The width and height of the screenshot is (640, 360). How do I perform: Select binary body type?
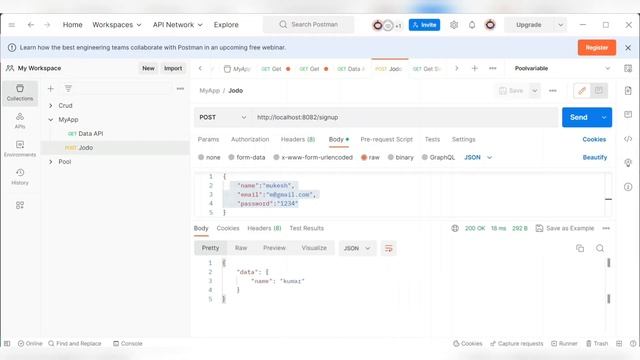pyautogui.click(x=400, y=158)
